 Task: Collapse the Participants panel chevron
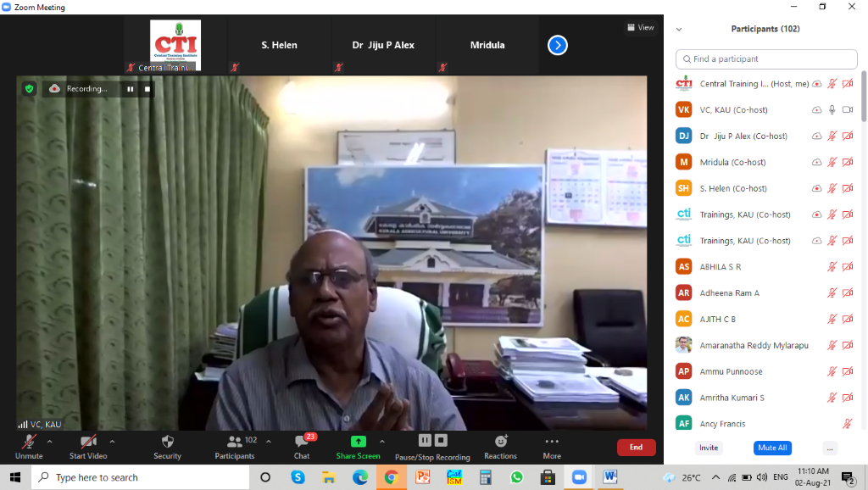click(679, 30)
